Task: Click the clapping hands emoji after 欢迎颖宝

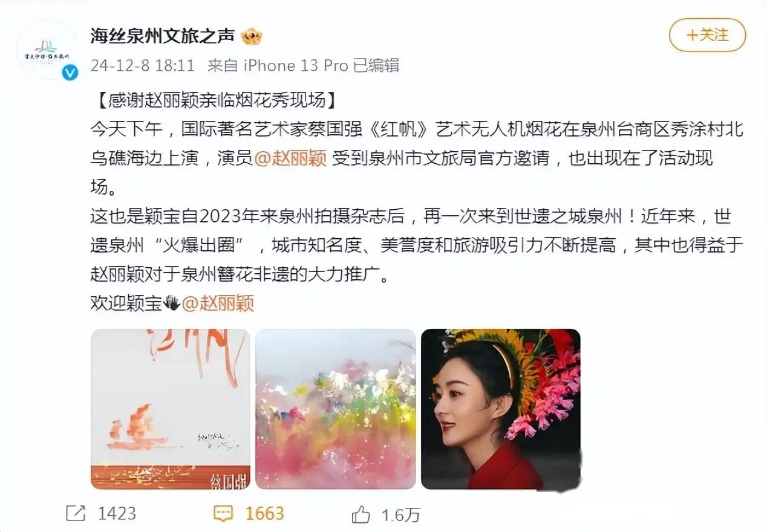Action: click(x=172, y=303)
